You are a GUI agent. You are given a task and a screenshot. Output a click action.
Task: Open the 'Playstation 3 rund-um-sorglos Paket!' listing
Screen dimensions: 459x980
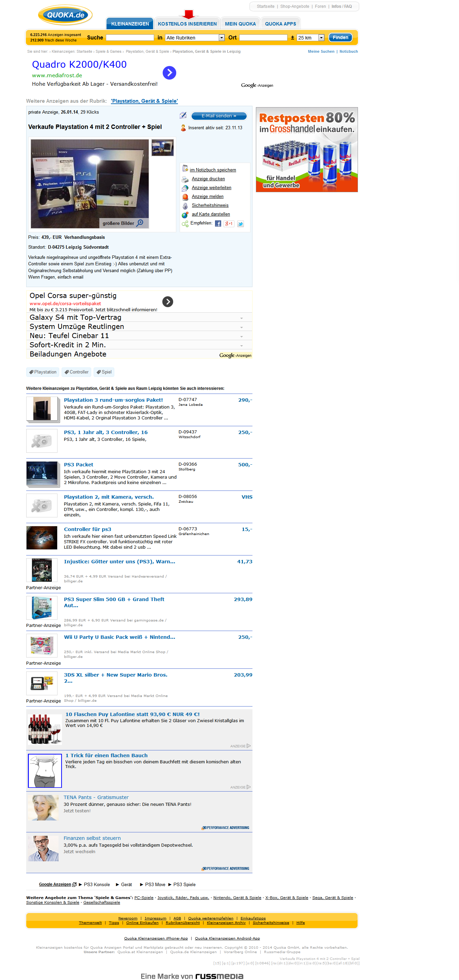tap(113, 400)
